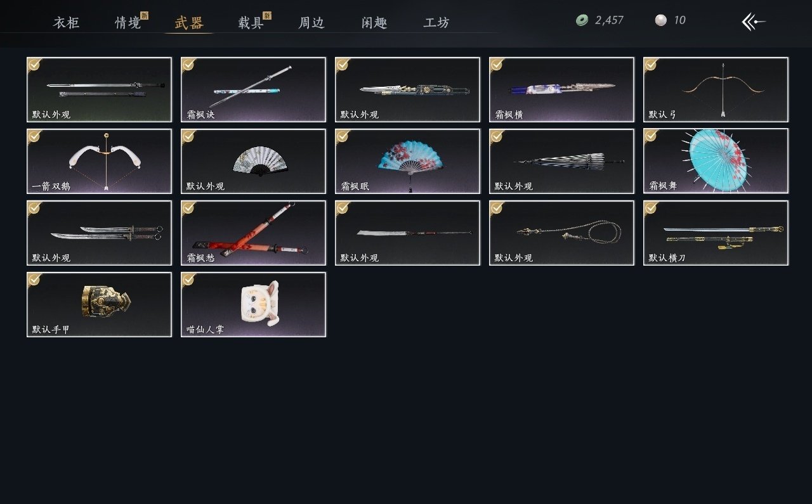Viewport: 812px width, 504px height.
Task: Choose the 霜枫愁 red dual blades
Action: [x=254, y=233]
